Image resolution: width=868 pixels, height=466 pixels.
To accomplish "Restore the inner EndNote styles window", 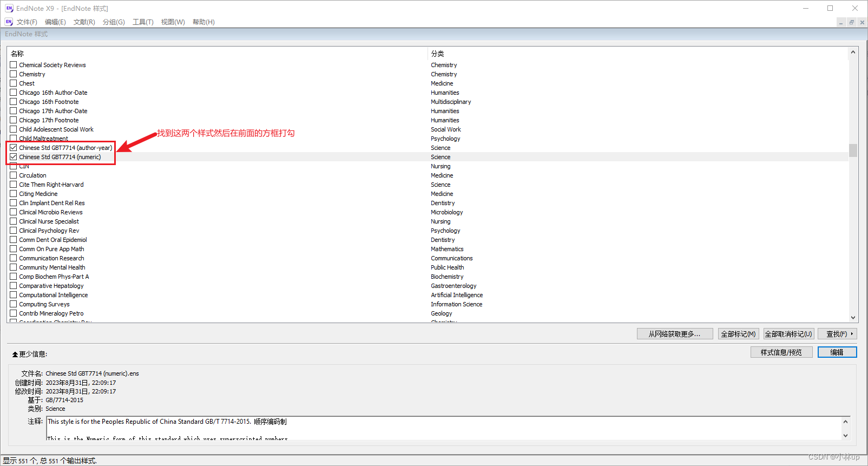I will [x=851, y=22].
